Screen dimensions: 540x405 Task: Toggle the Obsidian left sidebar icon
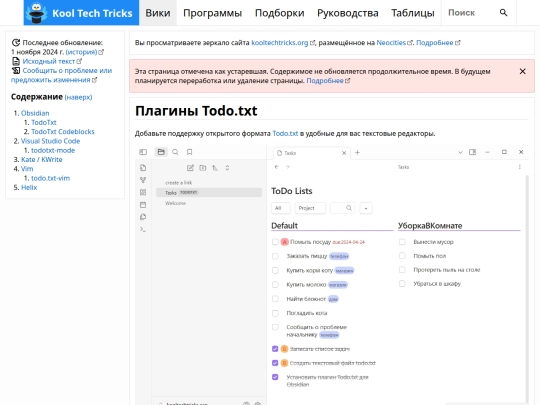143,152
